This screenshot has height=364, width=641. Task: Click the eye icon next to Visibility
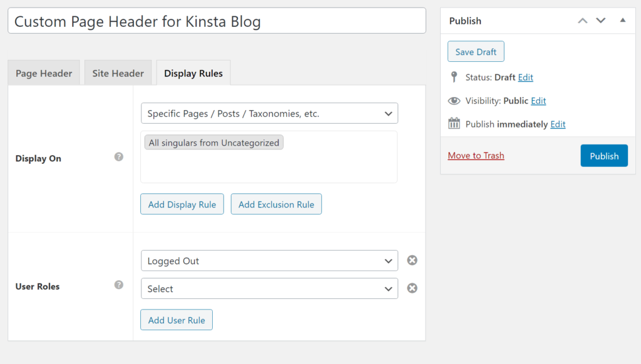(x=454, y=101)
